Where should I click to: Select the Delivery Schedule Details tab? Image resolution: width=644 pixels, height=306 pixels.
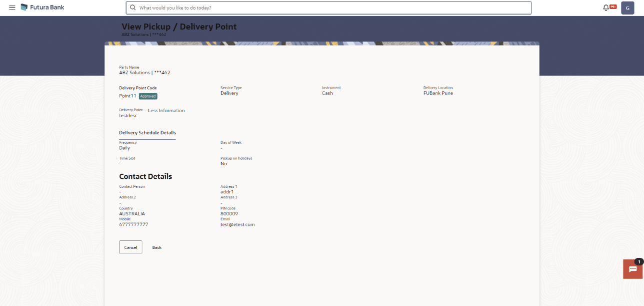147,133
